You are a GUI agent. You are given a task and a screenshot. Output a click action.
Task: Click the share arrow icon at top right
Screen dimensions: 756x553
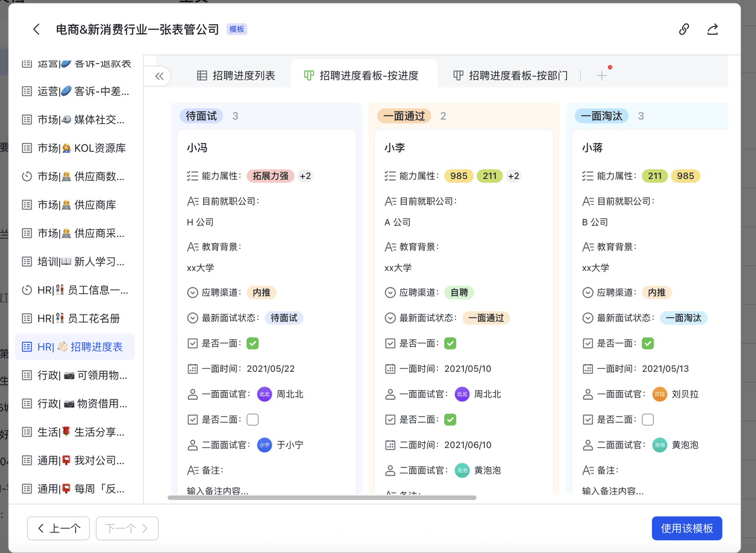point(712,30)
